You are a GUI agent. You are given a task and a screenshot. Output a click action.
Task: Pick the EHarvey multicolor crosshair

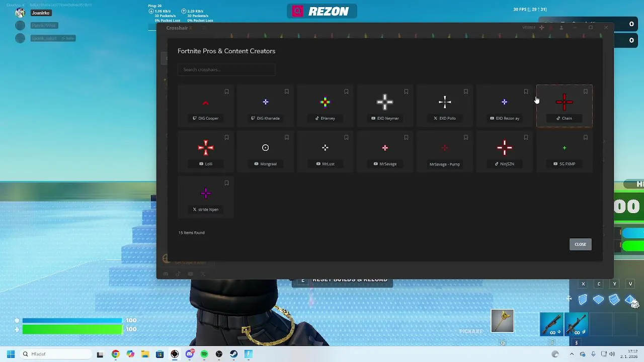point(325,102)
